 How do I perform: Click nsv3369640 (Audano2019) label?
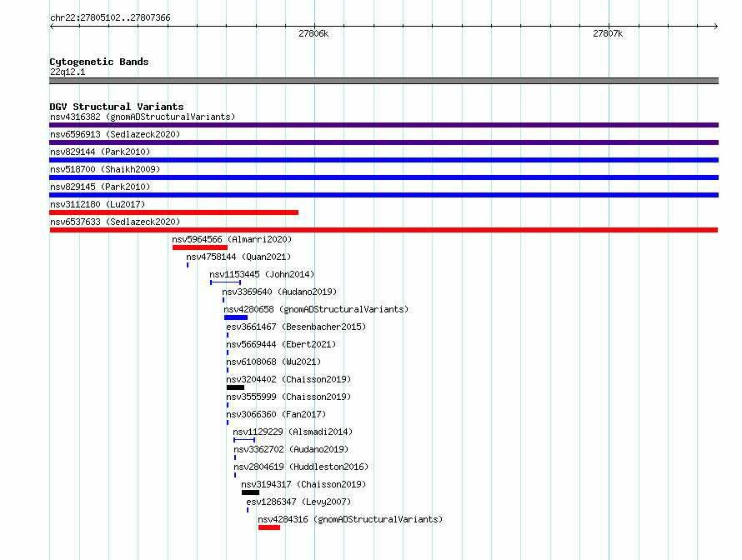click(279, 292)
